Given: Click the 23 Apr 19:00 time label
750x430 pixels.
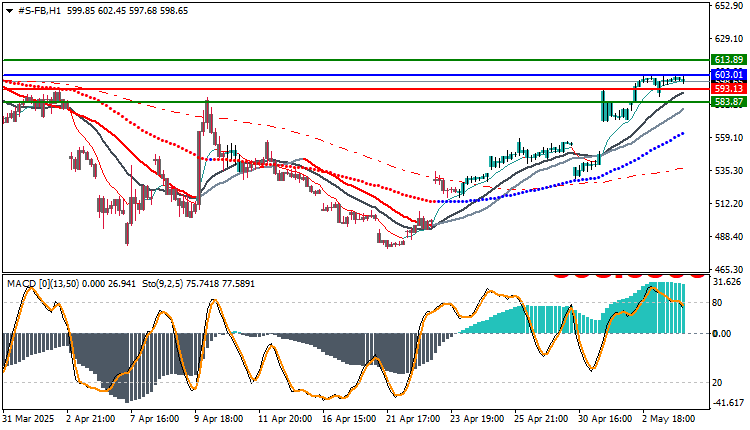Looking at the screenshot, I should (477, 419).
